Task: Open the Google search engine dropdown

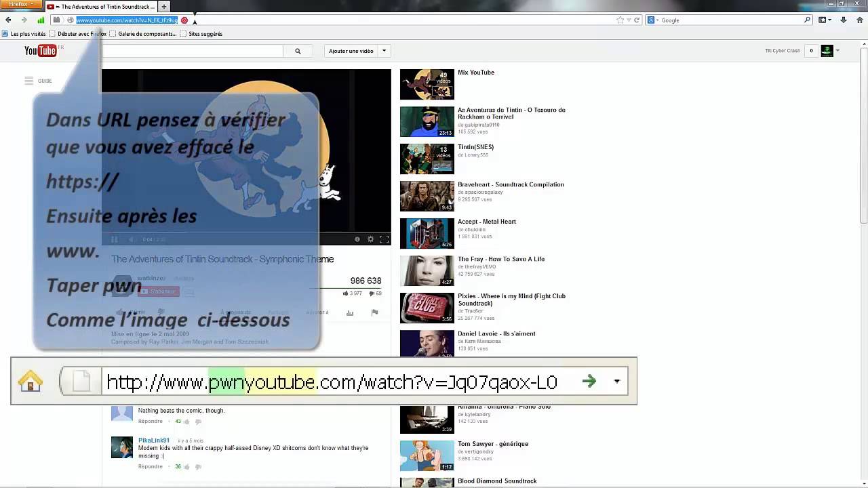Action: coord(653,20)
